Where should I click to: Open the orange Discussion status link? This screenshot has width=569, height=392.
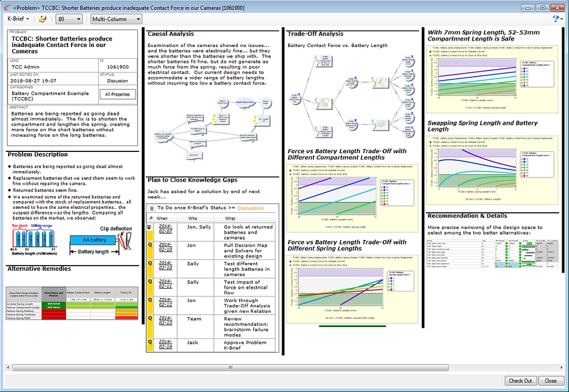[251, 208]
